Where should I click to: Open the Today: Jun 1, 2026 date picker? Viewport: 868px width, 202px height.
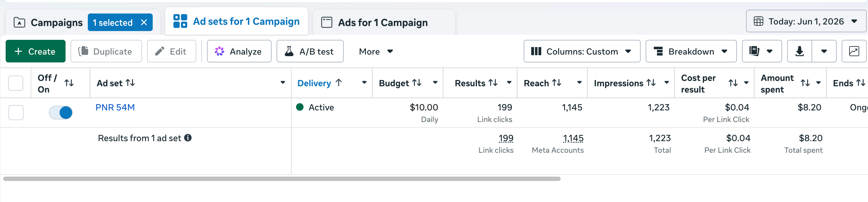click(806, 22)
